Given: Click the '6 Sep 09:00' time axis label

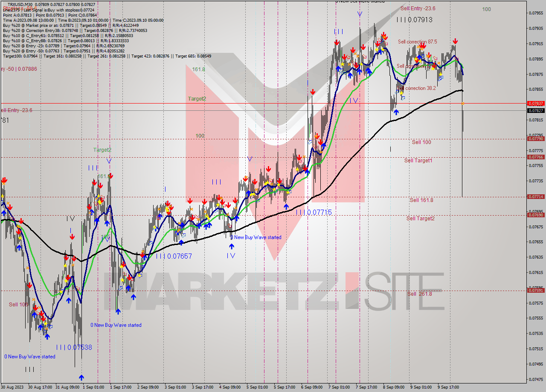Looking at the screenshot, I should pos(312,387).
